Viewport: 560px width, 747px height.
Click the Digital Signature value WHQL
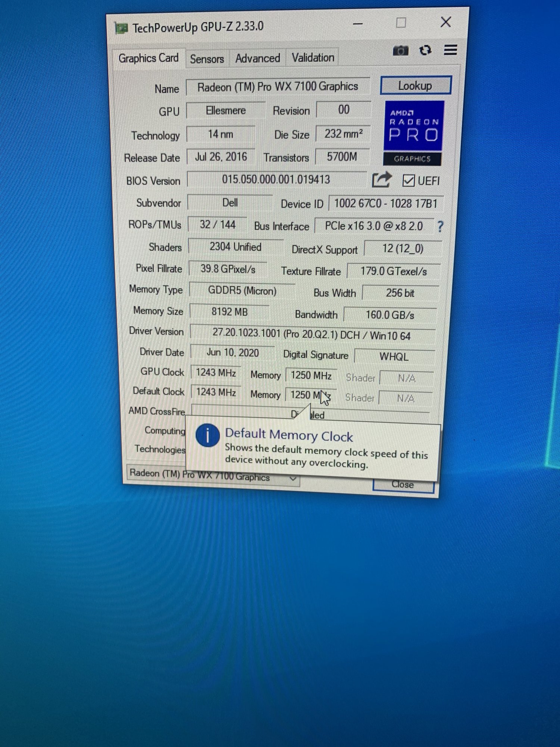click(394, 356)
